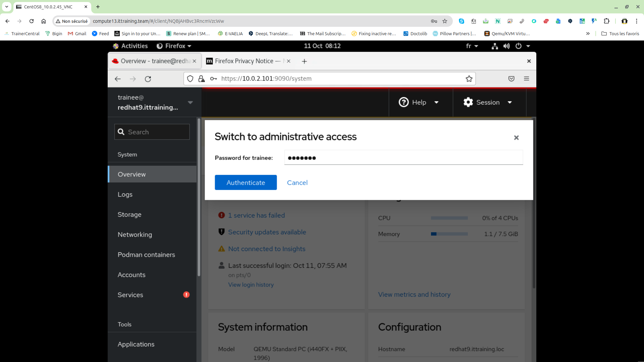
Task: Open the Chrome tab search dropdown arrow
Action: tap(7, 7)
